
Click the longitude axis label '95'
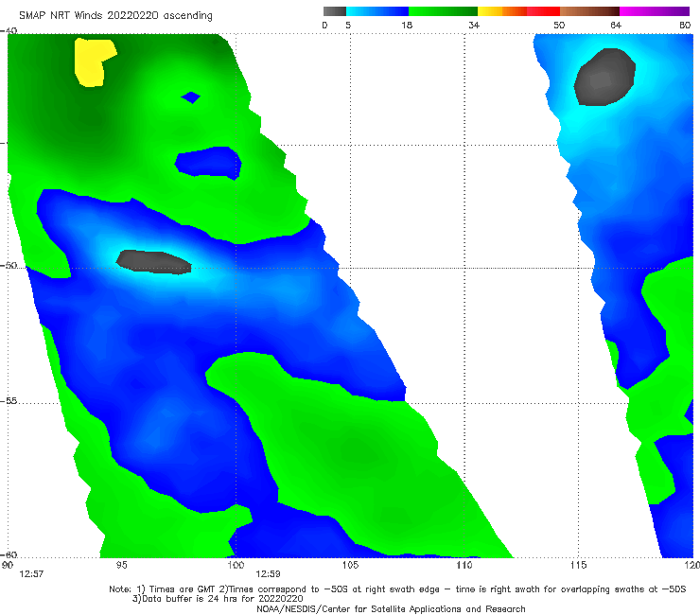pyautogui.click(x=121, y=565)
